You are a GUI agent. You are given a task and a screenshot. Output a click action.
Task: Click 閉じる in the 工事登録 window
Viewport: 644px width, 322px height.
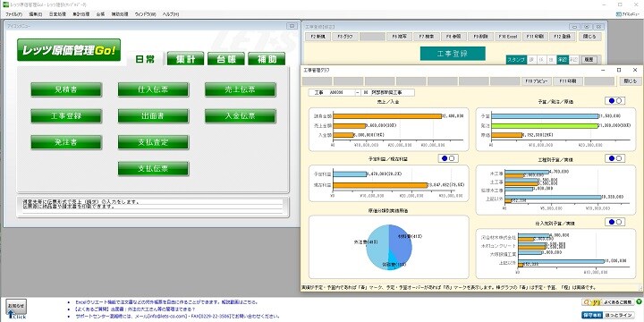tap(589, 37)
